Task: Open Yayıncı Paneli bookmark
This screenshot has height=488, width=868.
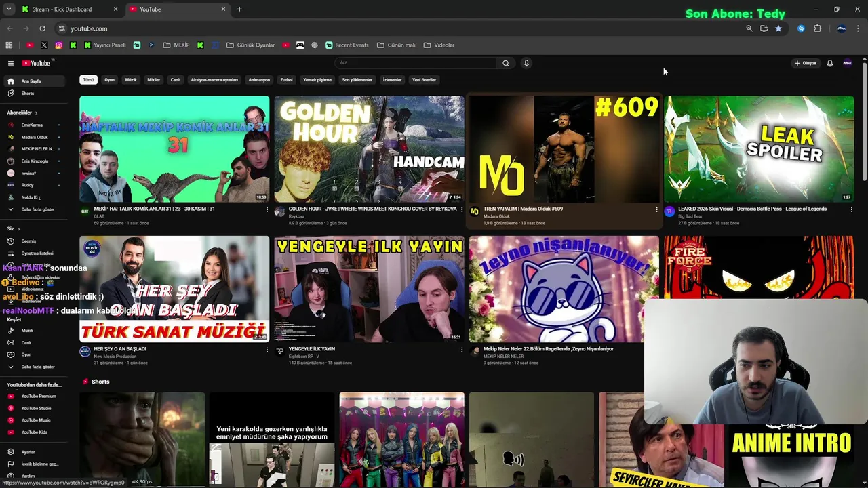Action: pos(105,45)
